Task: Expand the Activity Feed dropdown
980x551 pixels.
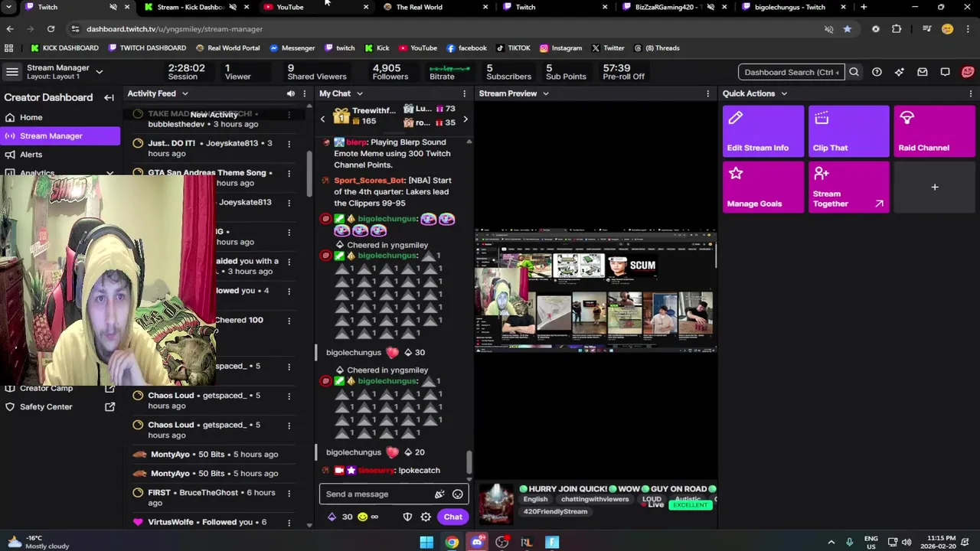Action: [x=185, y=93]
